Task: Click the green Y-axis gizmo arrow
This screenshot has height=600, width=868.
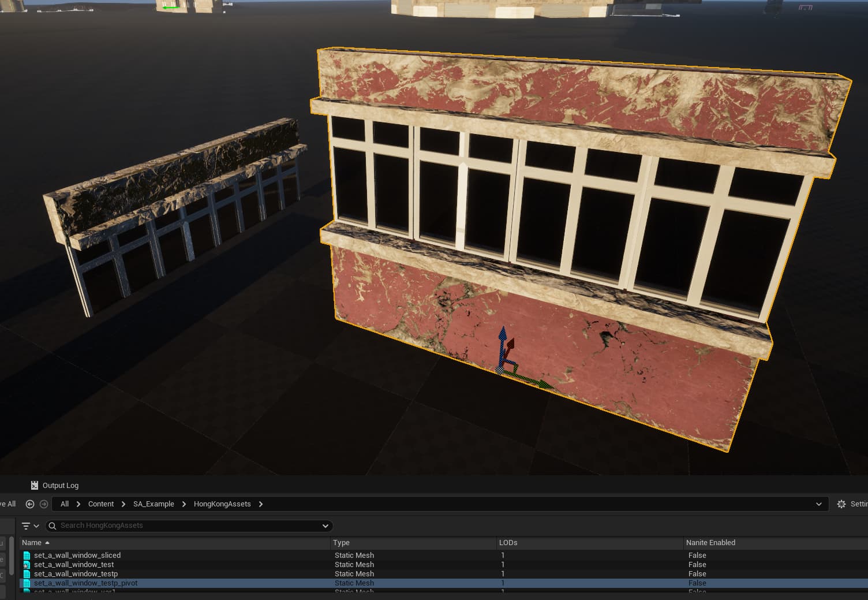Action: 537,380
